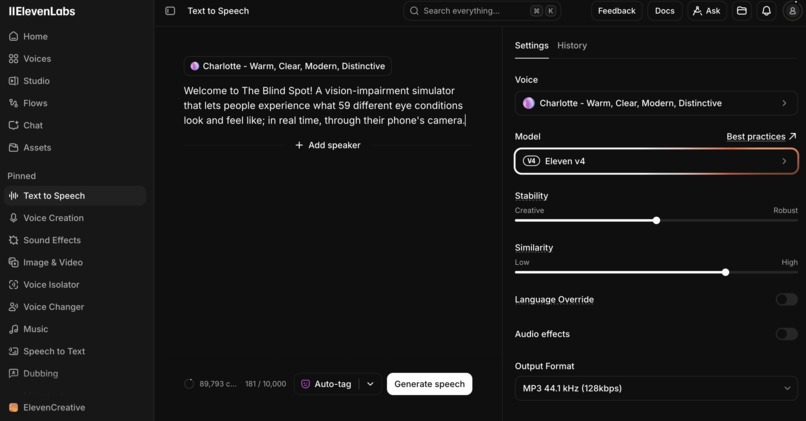Click the Auto-tag button

click(326, 384)
